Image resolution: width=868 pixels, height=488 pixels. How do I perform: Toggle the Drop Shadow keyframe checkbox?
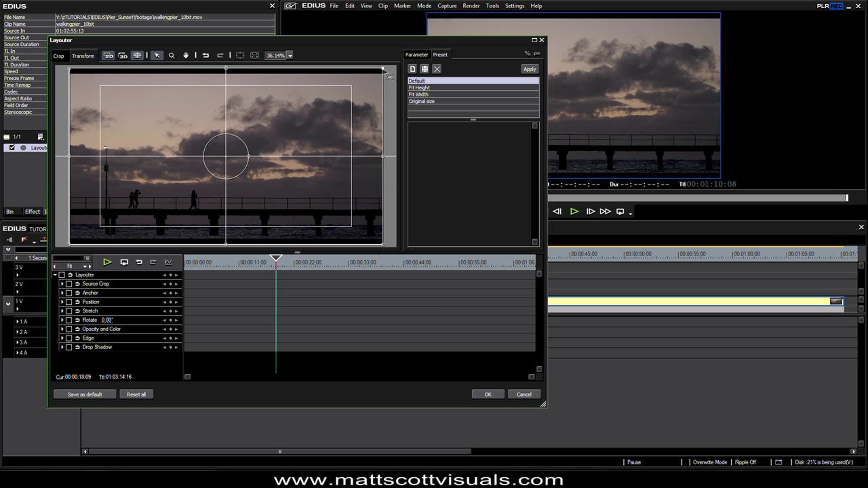click(x=69, y=347)
